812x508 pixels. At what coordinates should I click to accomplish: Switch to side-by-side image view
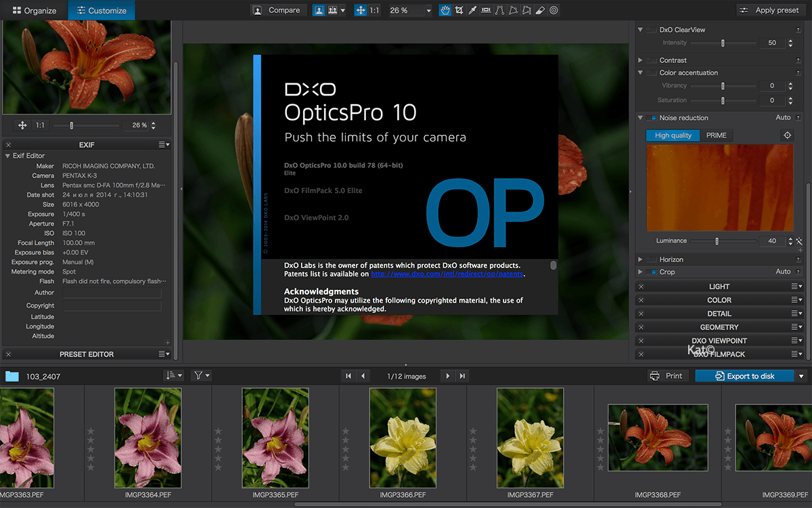coord(332,10)
